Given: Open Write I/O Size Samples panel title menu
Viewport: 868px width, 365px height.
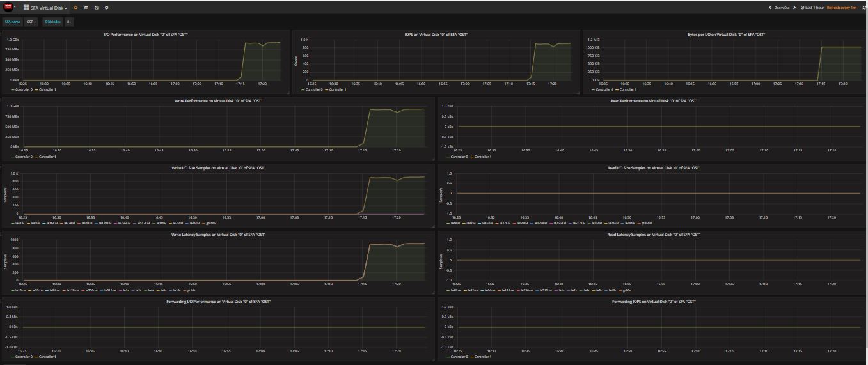Looking at the screenshot, I should click(219, 168).
